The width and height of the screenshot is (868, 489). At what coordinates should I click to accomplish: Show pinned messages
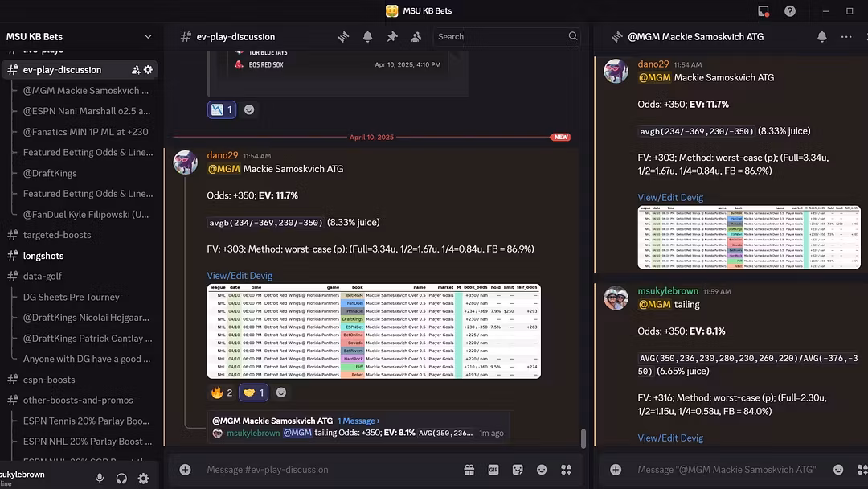(392, 36)
